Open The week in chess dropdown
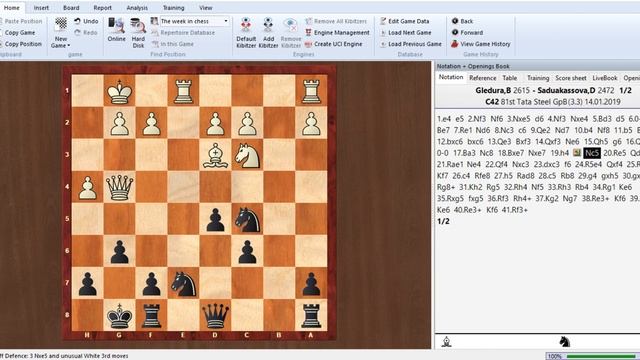Screen dimensions: 640x360 pos(226,21)
